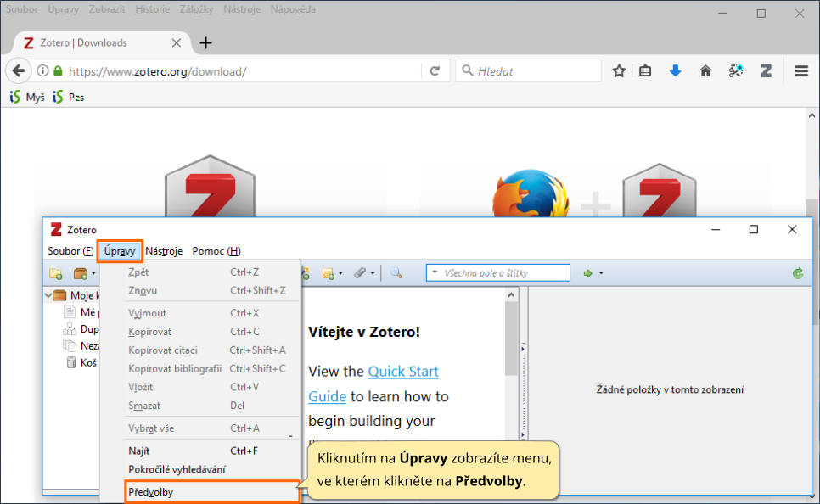Image resolution: width=820 pixels, height=504 pixels.
Task: Open the Firefox Nápověda menu
Action: (293, 9)
